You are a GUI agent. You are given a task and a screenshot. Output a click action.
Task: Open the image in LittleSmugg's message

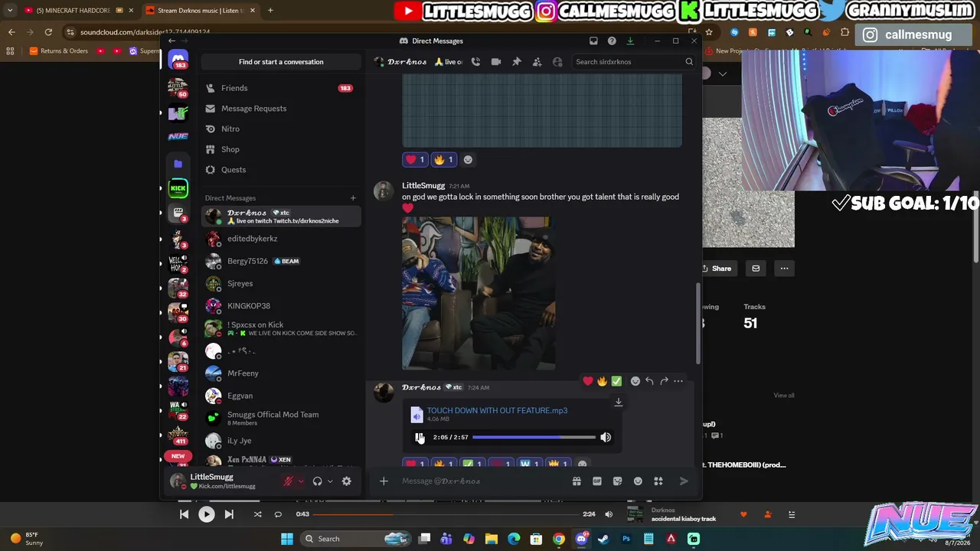[x=479, y=293]
